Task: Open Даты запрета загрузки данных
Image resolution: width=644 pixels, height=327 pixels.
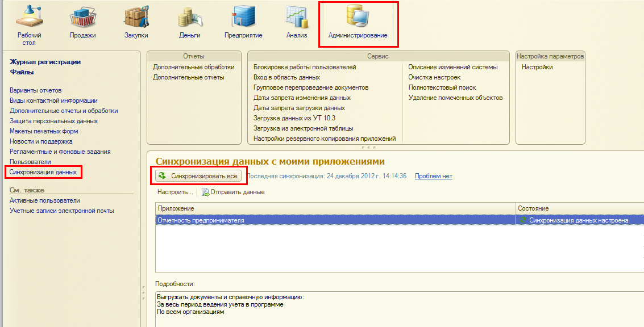Action: 300,108
